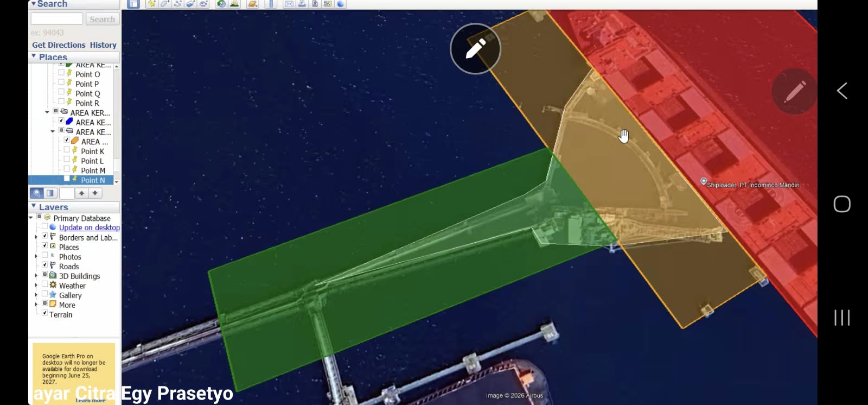Select the ruler measuring tool
The width and height of the screenshot is (868, 405).
271,4
